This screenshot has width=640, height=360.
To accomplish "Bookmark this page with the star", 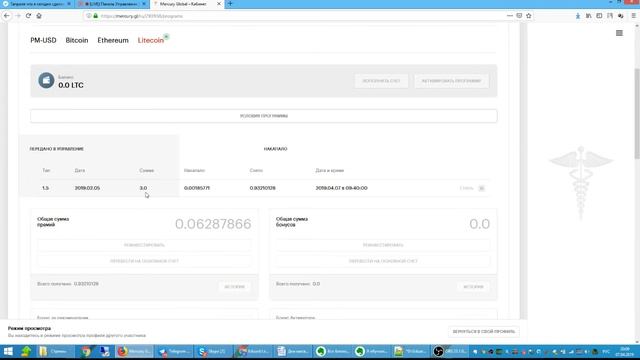I will point(529,16).
